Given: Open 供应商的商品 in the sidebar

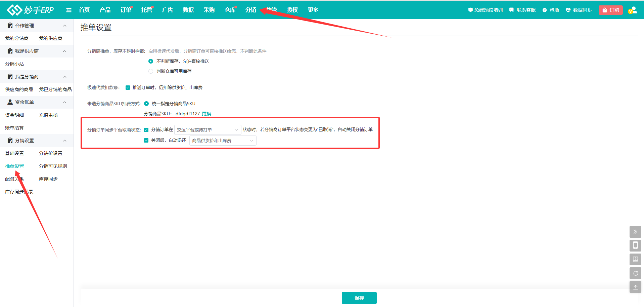Looking at the screenshot, I should (19, 89).
